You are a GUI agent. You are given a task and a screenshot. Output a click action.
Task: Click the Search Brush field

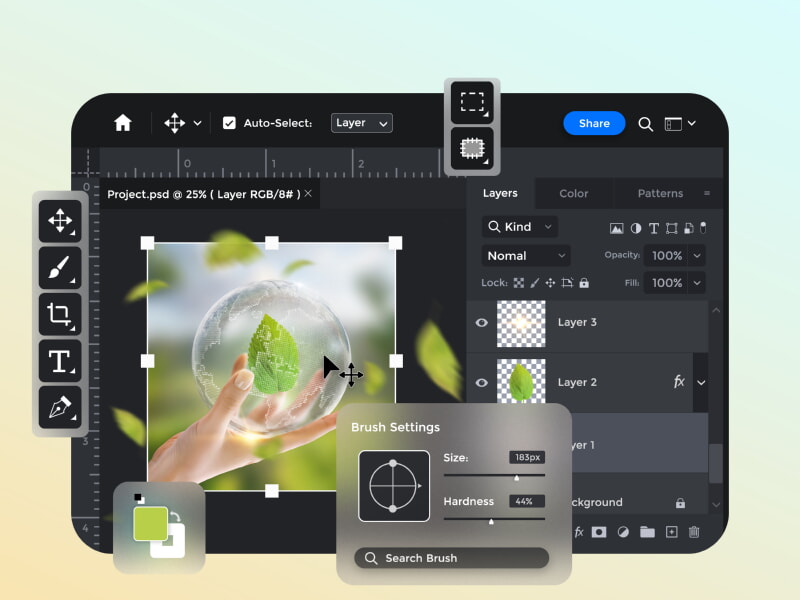coord(452,558)
